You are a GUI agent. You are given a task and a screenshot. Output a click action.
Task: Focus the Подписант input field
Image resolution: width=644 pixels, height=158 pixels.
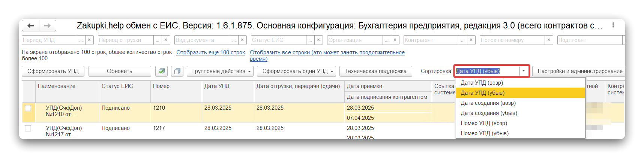pyautogui.click(x=590, y=40)
